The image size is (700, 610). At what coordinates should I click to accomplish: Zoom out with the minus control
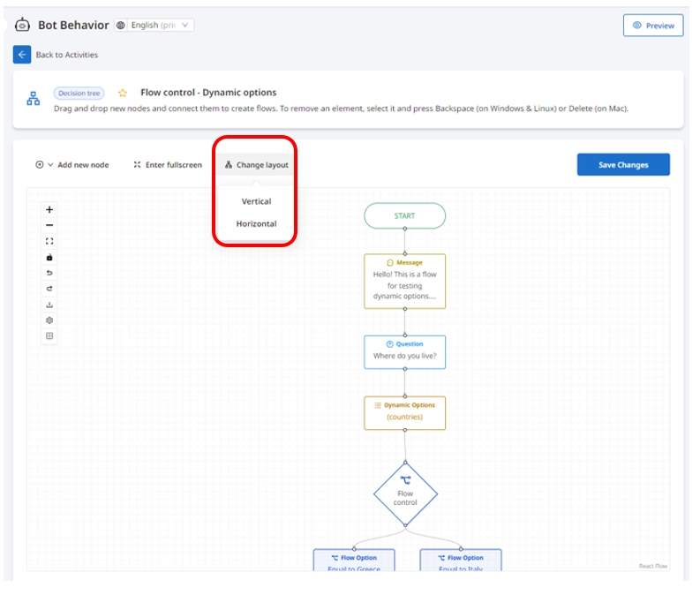49,225
